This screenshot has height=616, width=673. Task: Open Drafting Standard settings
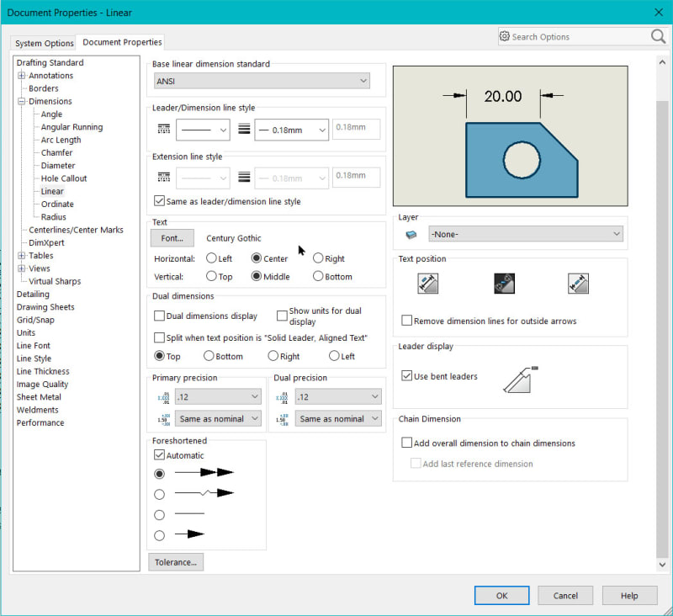(x=50, y=62)
